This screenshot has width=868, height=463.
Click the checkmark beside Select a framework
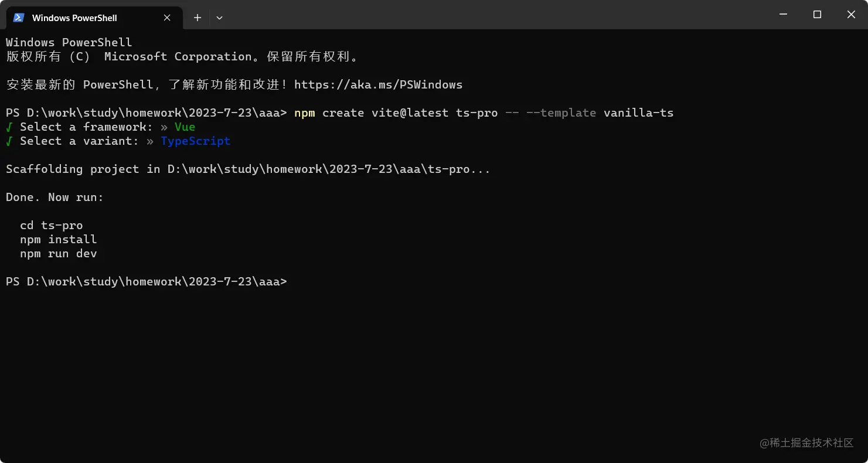click(9, 127)
